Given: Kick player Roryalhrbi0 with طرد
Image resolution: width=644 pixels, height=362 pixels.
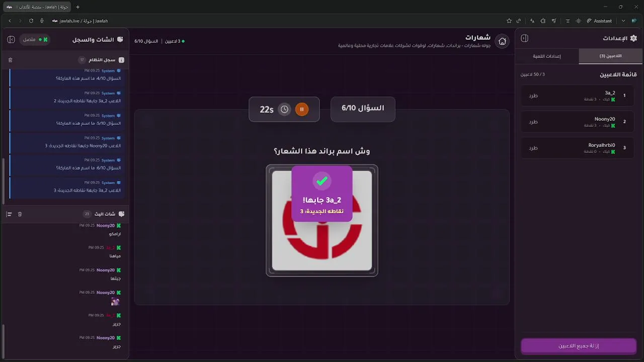Looking at the screenshot, I should pos(533,148).
